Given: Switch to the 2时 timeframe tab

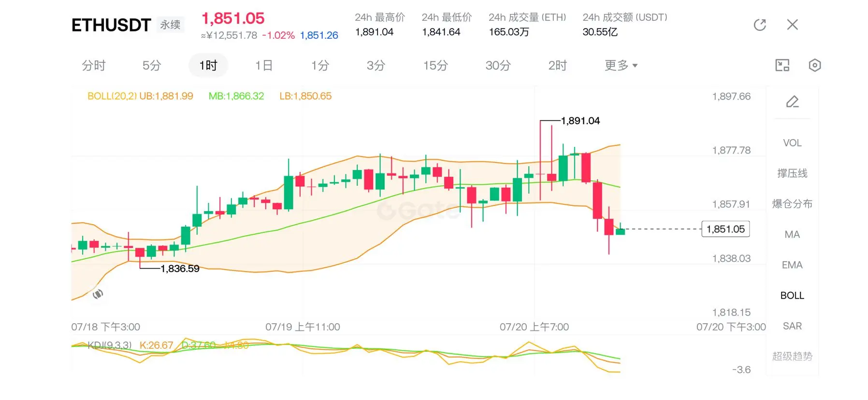Looking at the screenshot, I should [x=557, y=65].
